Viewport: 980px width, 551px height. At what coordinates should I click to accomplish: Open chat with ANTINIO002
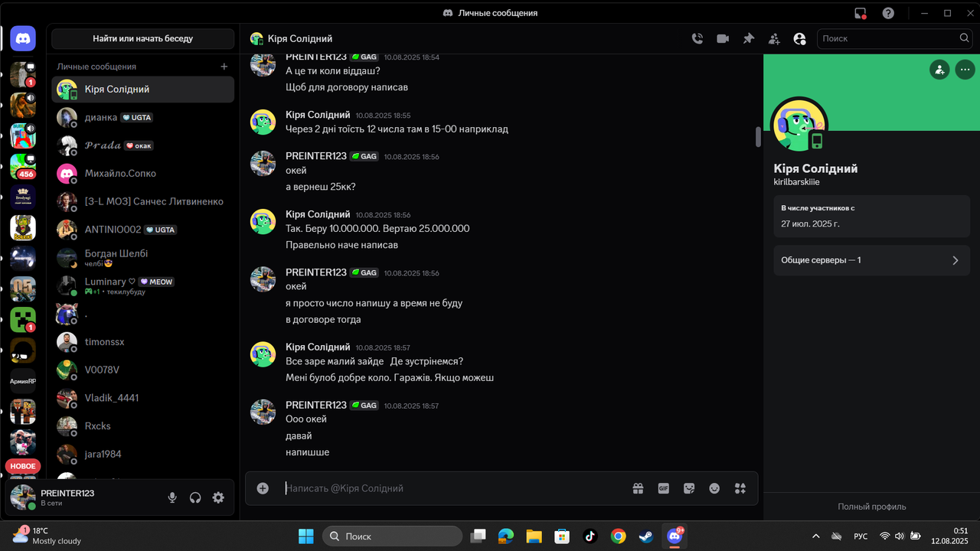pyautogui.click(x=143, y=230)
